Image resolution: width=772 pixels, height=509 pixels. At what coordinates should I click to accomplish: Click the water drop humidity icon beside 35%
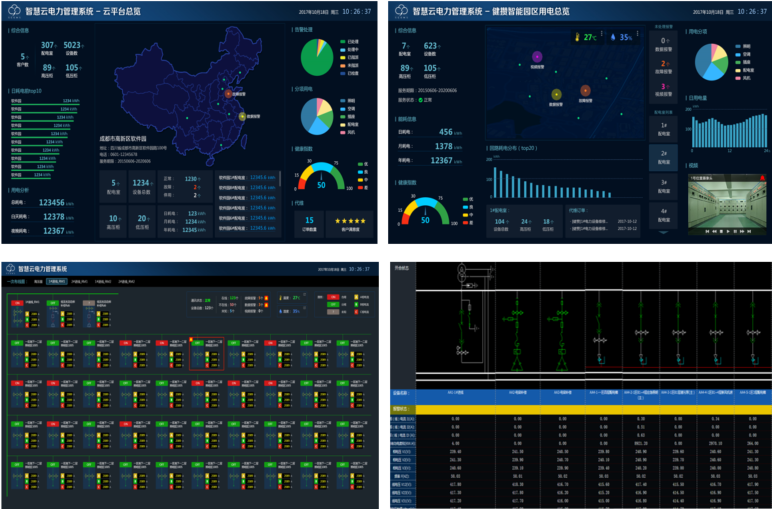tap(611, 37)
